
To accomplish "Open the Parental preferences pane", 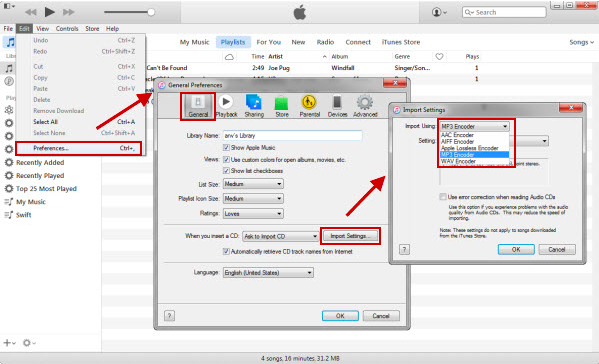I will pyautogui.click(x=309, y=106).
